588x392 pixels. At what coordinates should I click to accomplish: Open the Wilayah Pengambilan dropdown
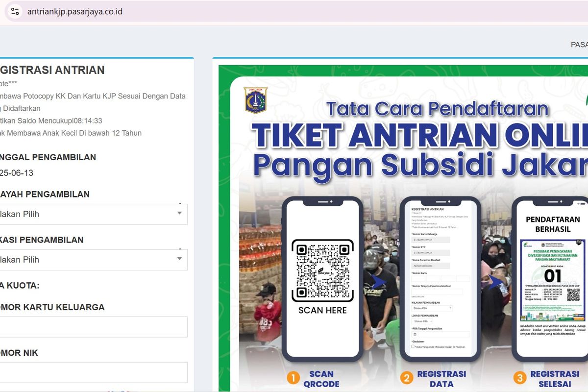94,214
